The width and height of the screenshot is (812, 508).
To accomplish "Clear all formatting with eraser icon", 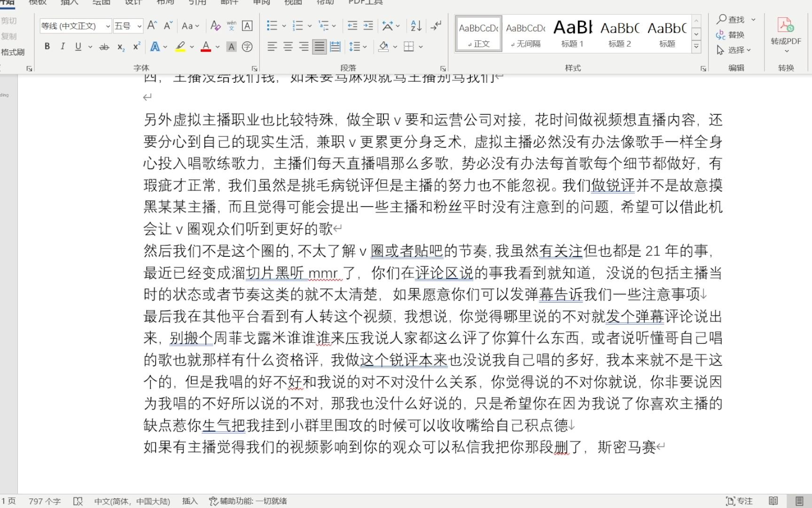I will 216,25.
